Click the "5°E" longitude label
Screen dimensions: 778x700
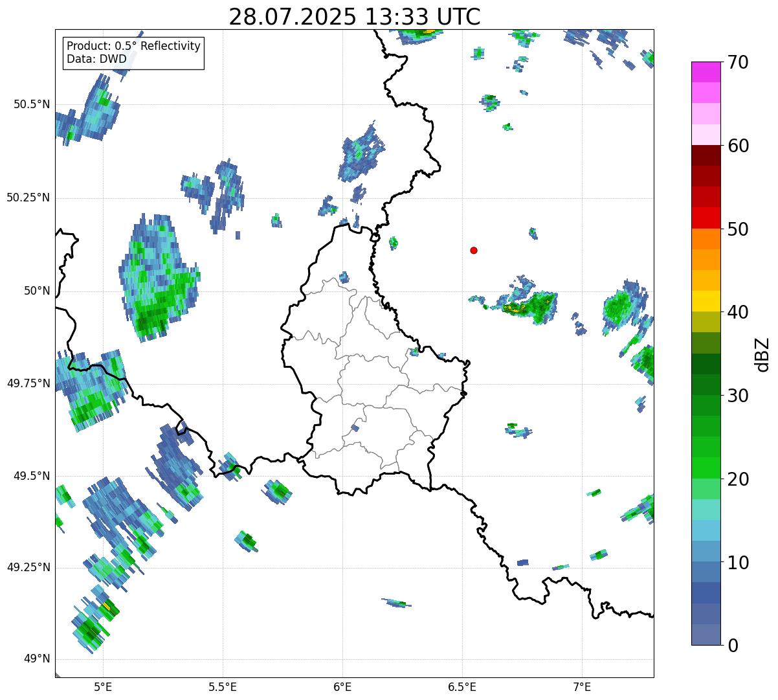(x=103, y=687)
